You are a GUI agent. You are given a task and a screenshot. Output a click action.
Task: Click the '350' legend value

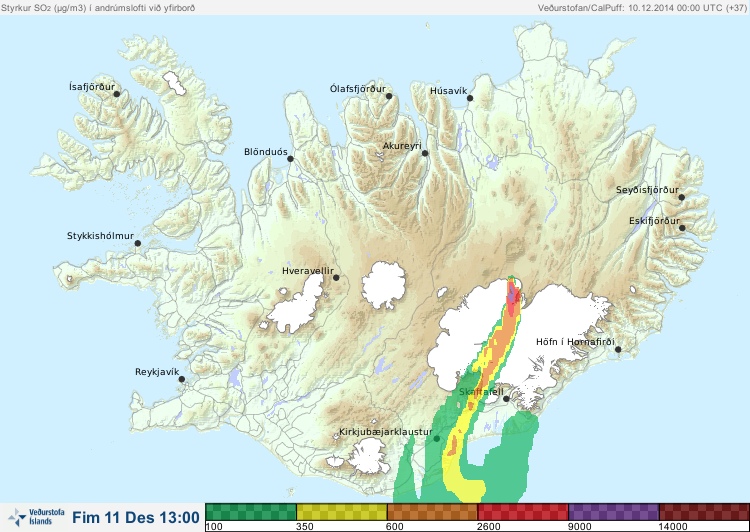click(x=305, y=527)
